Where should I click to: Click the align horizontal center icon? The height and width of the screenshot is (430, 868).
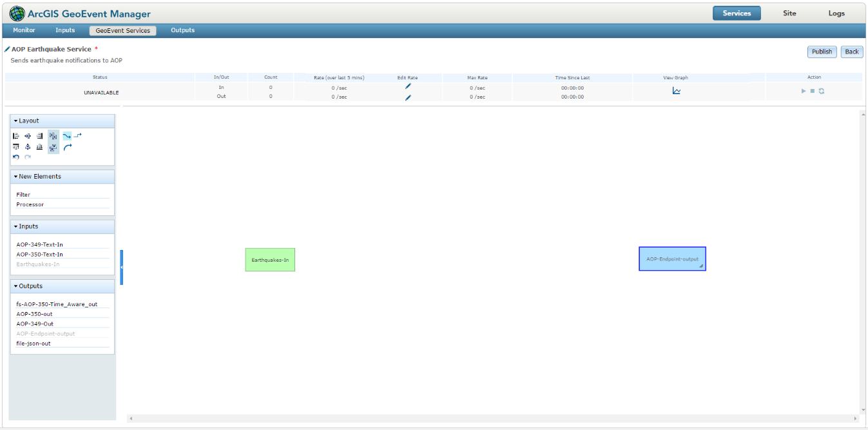tap(28, 136)
